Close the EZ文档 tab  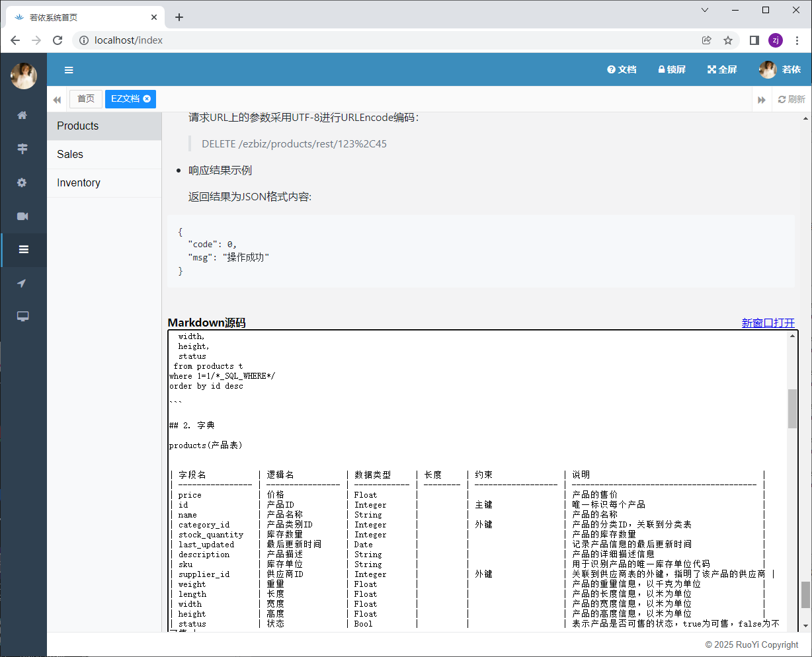pyautogui.click(x=147, y=98)
